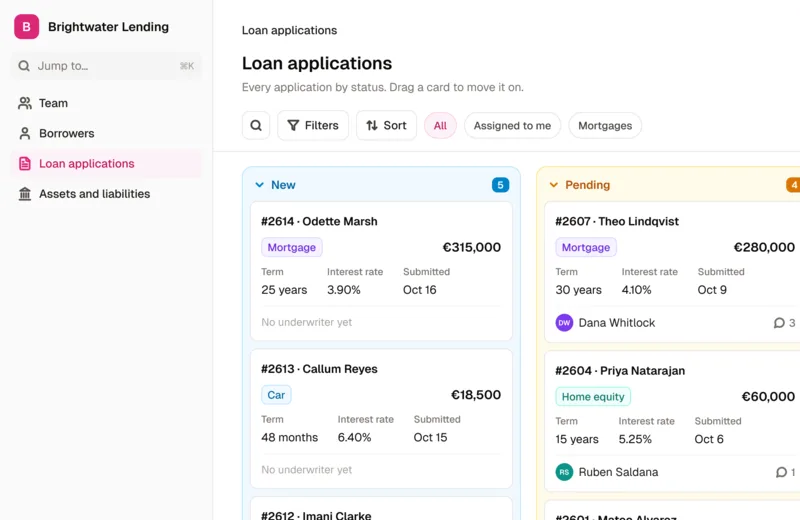Collapse the Pending column chevron
800x520 pixels.
click(554, 185)
